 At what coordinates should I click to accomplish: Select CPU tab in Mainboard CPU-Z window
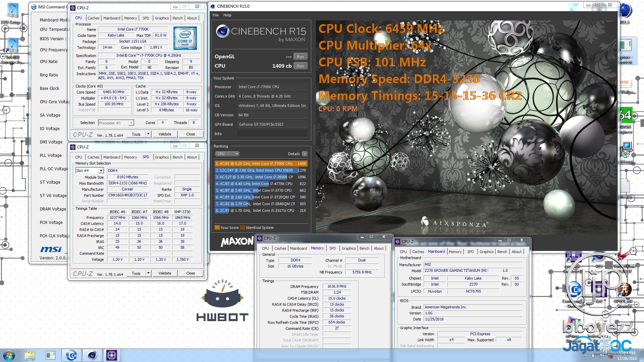pyautogui.click(x=403, y=252)
